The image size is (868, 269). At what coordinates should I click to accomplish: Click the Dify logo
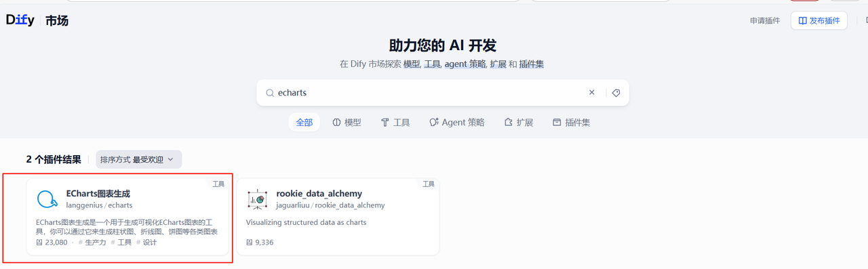(x=20, y=20)
